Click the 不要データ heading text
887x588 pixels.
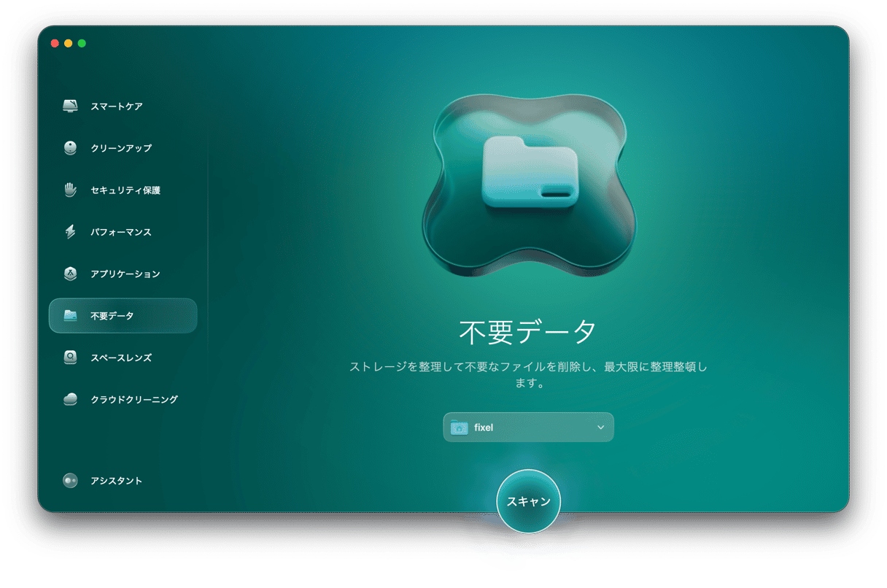(529, 332)
